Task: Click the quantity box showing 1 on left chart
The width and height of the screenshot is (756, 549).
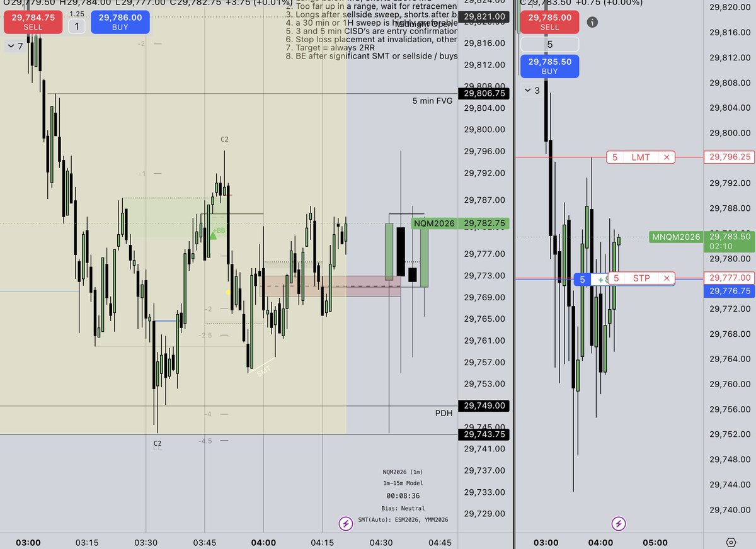Action: 77,26
